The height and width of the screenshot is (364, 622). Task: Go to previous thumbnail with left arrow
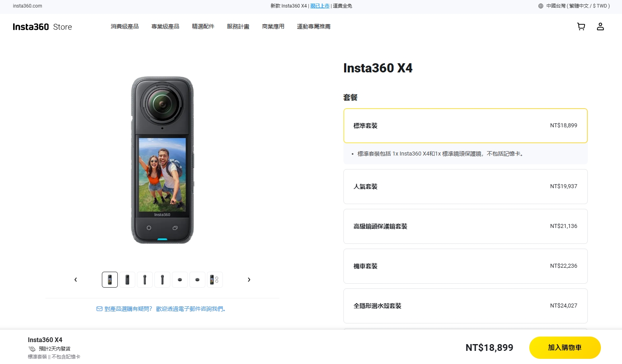[76, 280]
